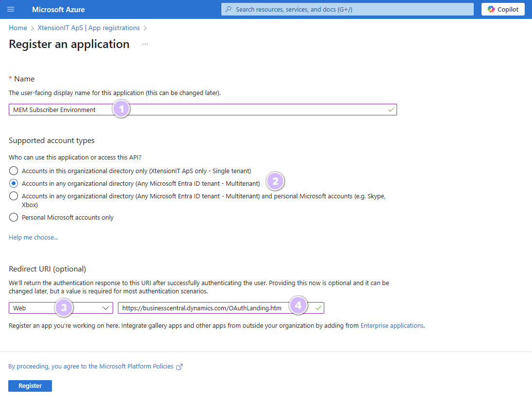Open XtensionIT ApS App registrations breadcrumb
The height and width of the screenshot is (400, 532).
pyautogui.click(x=88, y=28)
